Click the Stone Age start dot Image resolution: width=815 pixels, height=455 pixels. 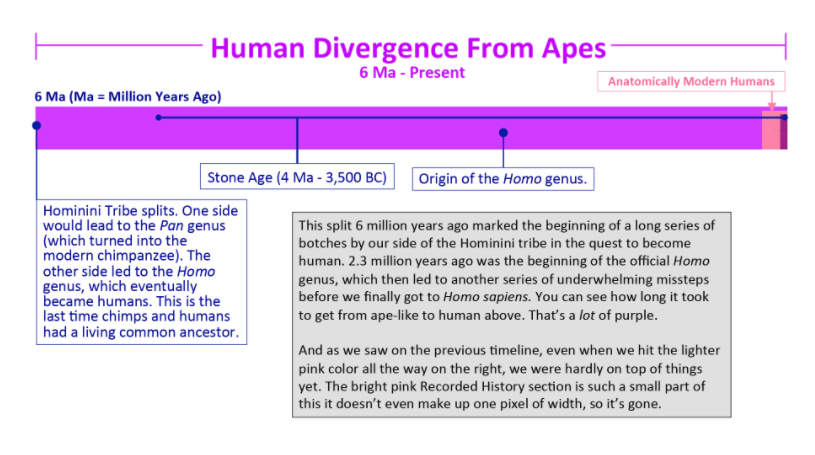point(159,118)
